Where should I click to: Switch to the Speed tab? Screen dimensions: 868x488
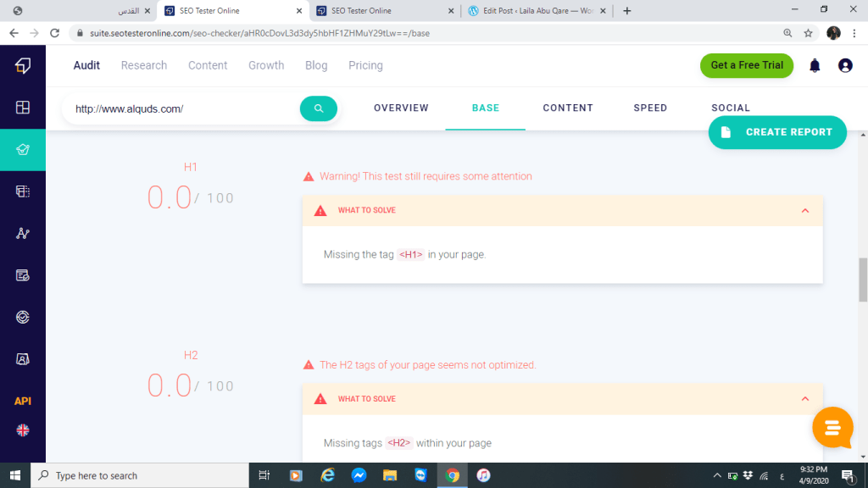[x=650, y=108]
